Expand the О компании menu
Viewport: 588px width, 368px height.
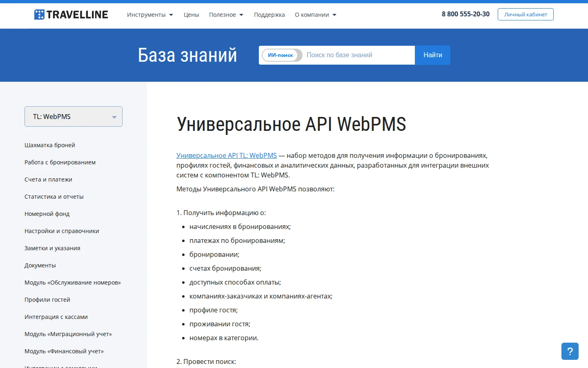pos(316,15)
